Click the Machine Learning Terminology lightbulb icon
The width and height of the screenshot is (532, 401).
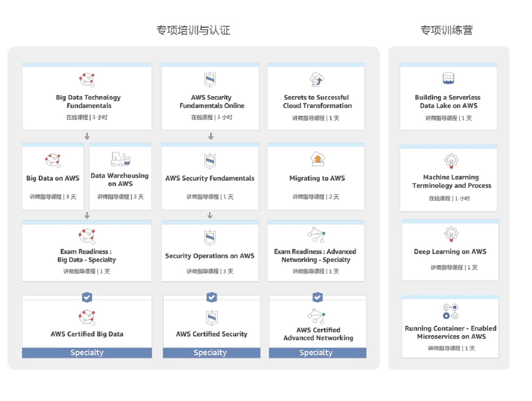click(451, 161)
